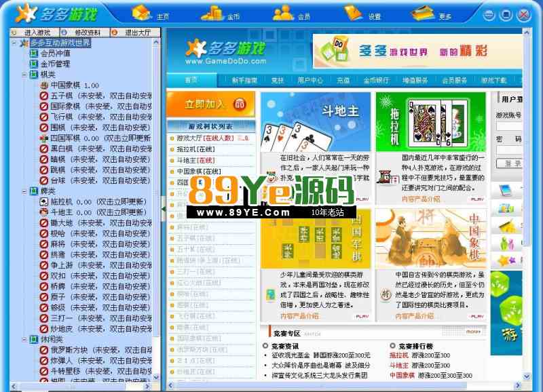Click not-installed icon beside 暗棋
This screenshot has height=392, width=543.
44,159
